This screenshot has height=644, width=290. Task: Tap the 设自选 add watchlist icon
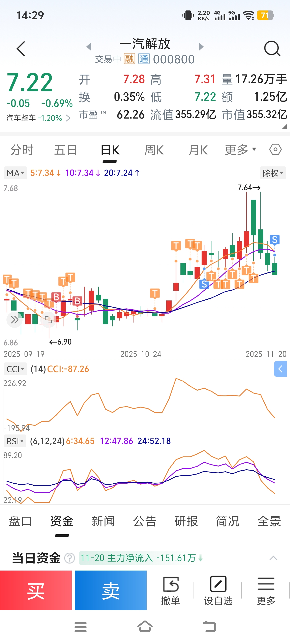[218, 590]
